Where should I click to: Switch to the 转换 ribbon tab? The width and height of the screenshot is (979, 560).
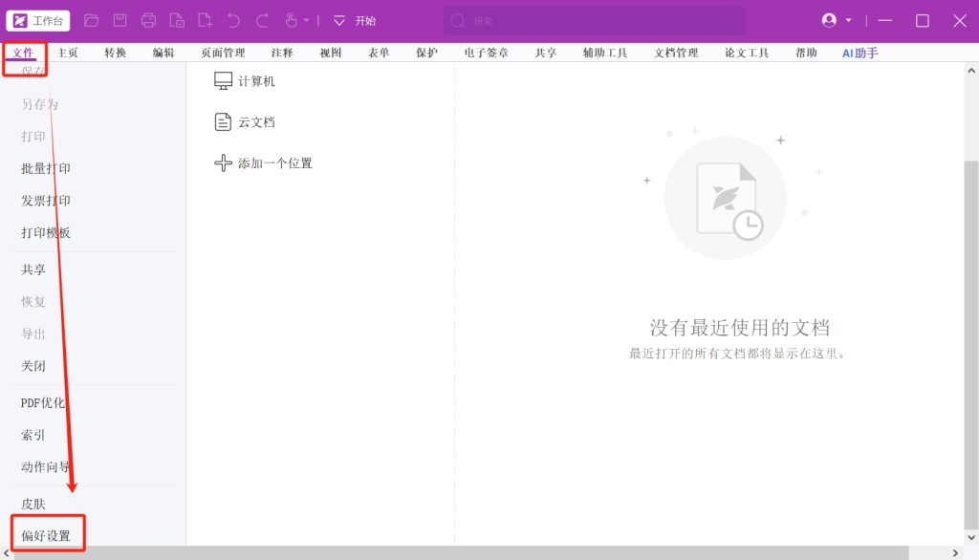click(115, 53)
